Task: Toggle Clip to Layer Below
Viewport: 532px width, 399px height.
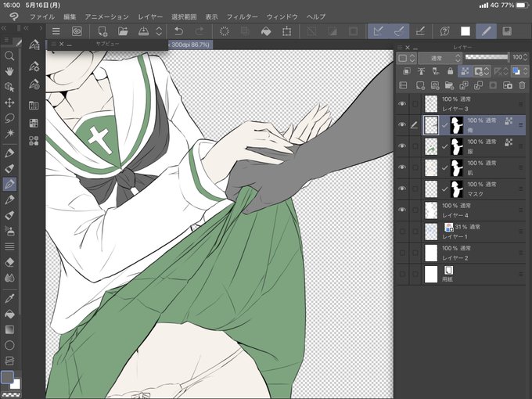Action: point(407,71)
